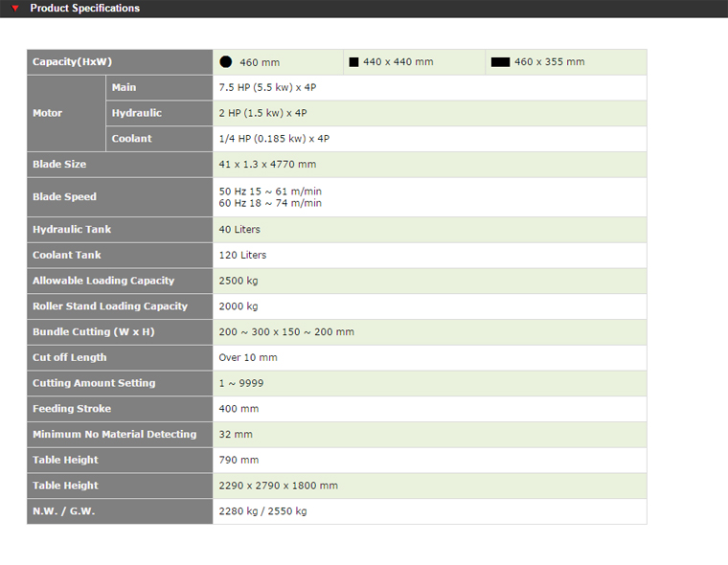Select the rectangular capacity icon

500,61
